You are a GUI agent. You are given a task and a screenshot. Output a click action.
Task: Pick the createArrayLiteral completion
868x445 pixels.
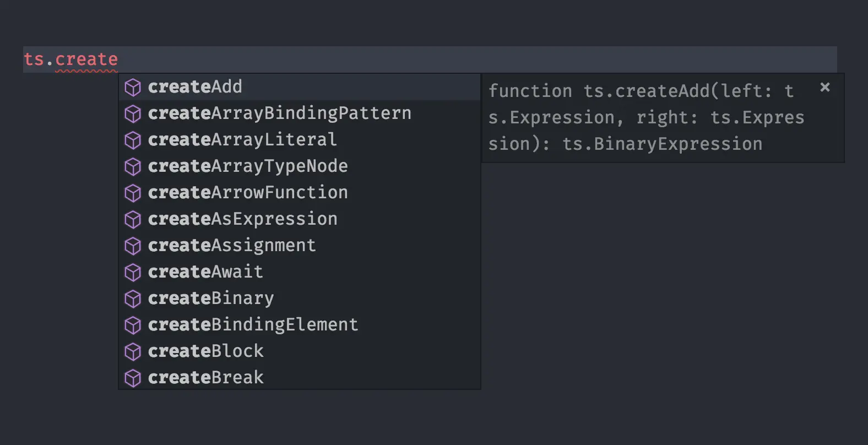tap(242, 140)
